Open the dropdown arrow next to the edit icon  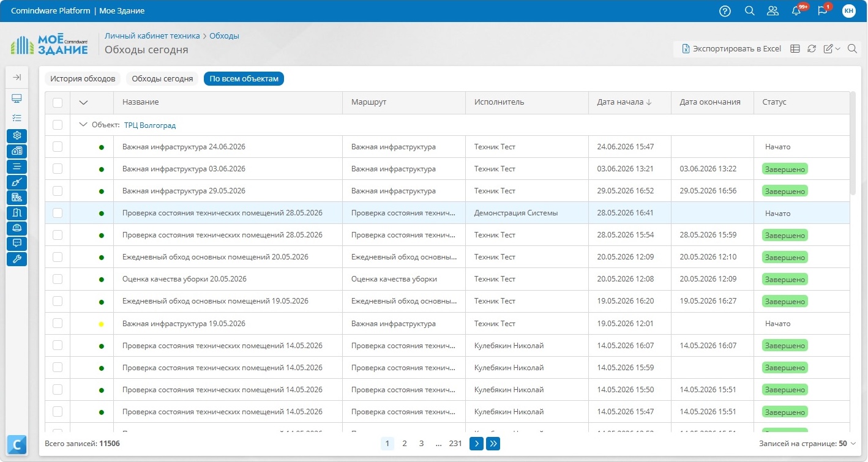pos(838,49)
